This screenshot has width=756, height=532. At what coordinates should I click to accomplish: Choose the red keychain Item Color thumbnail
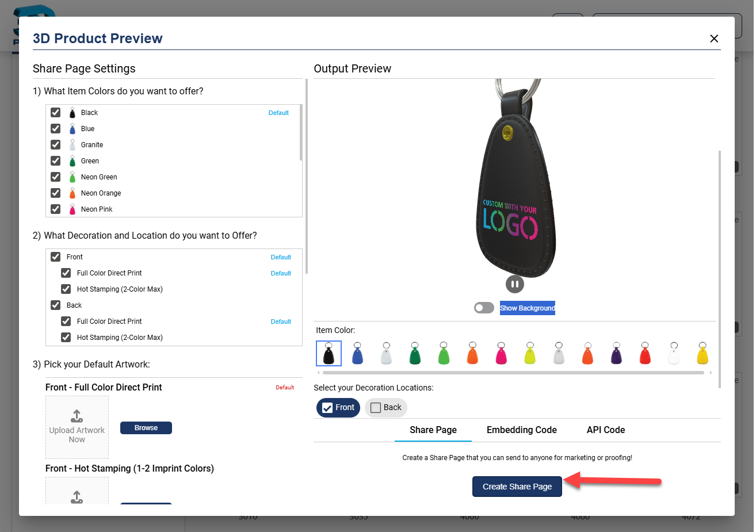(645, 353)
